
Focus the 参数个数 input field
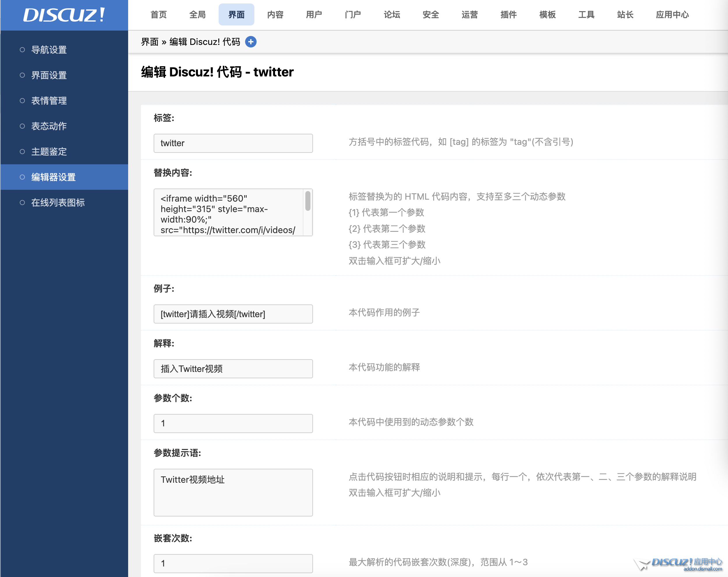pyautogui.click(x=233, y=424)
